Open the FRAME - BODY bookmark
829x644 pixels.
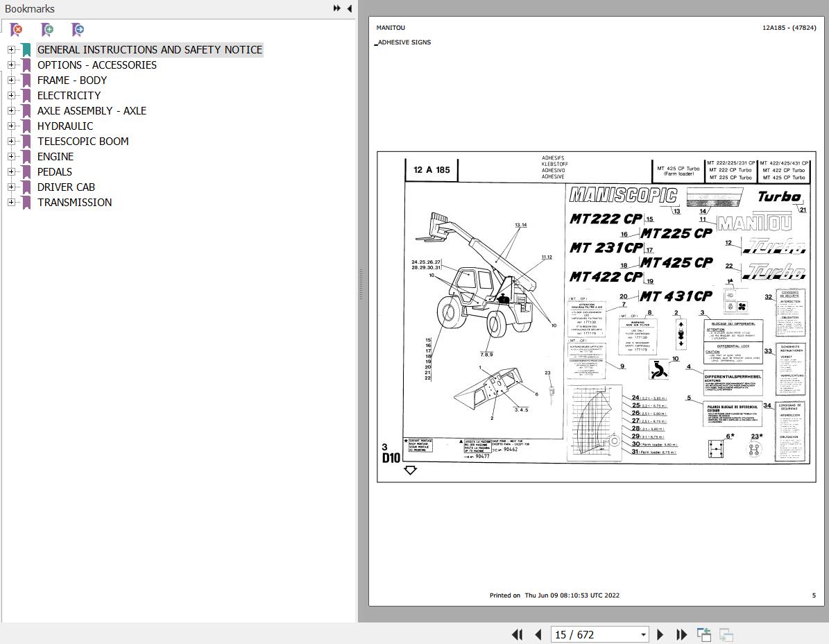[72, 80]
